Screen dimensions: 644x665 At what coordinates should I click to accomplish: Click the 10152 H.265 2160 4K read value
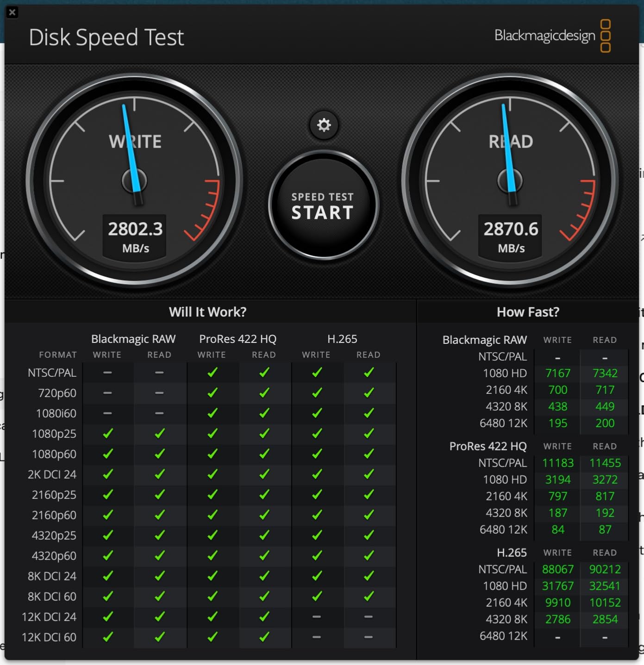605,603
